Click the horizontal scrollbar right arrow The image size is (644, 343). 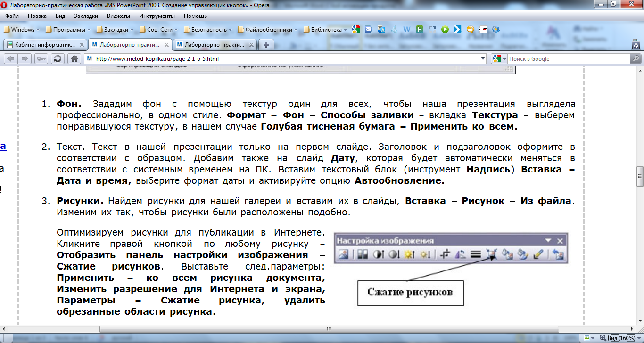click(x=632, y=328)
